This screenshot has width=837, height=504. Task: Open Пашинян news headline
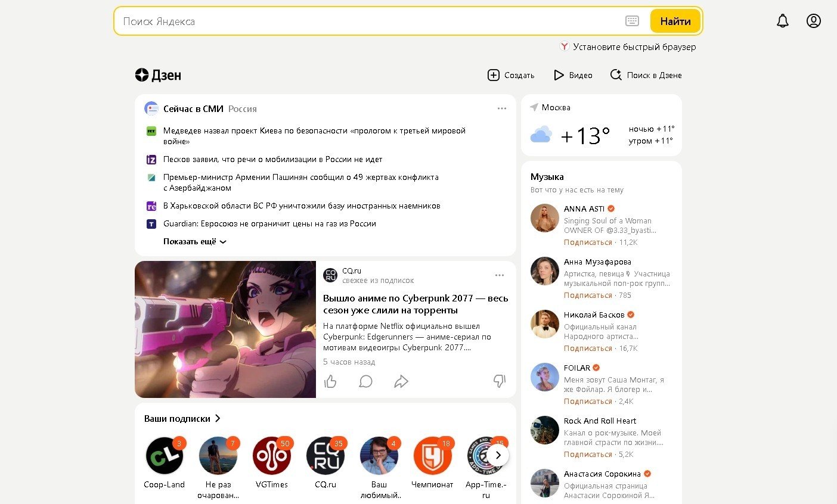pos(301,182)
